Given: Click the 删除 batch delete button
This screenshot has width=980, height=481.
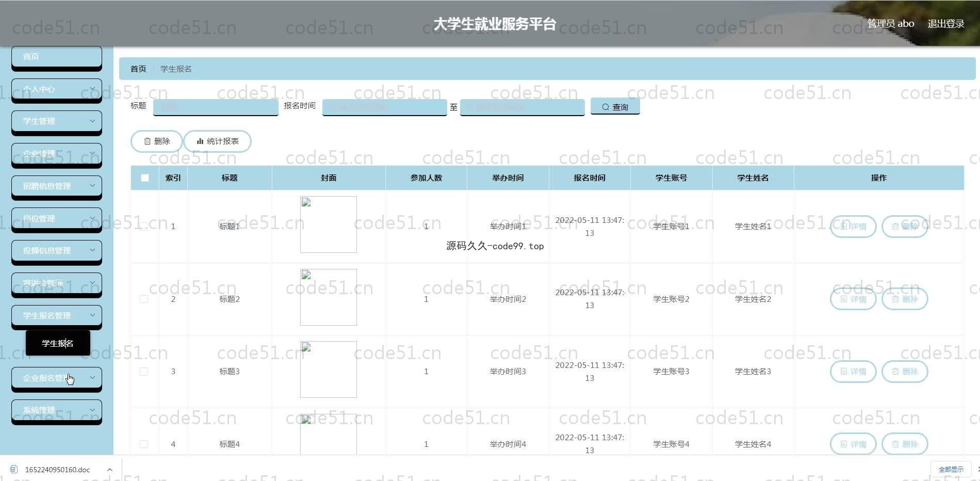Looking at the screenshot, I should 156,141.
